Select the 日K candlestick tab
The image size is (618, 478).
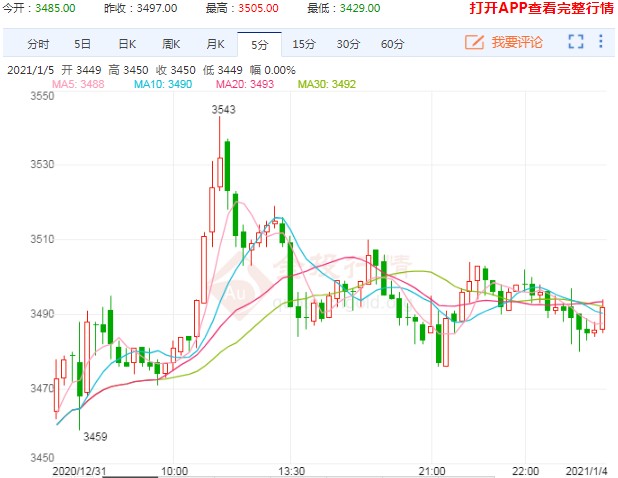point(126,44)
